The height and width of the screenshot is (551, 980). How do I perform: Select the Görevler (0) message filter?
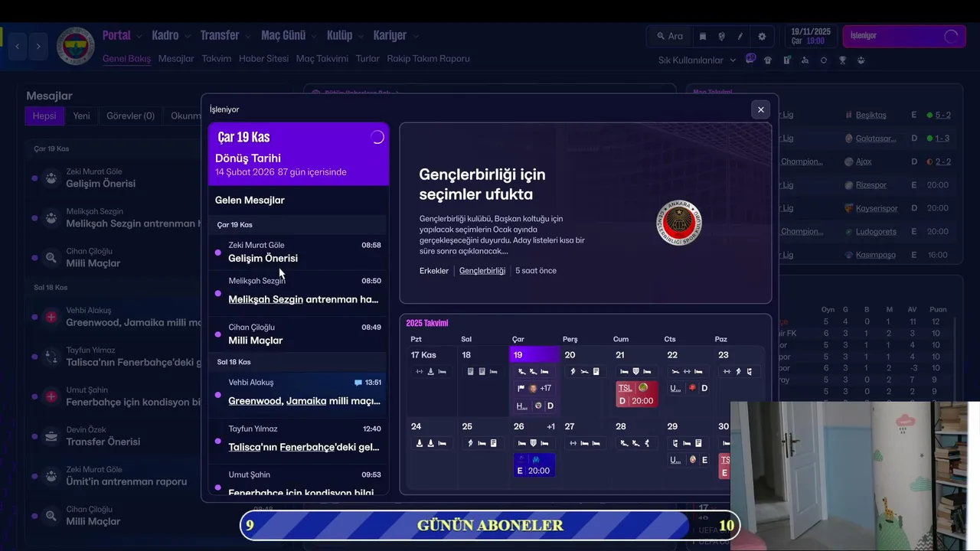[x=130, y=116]
